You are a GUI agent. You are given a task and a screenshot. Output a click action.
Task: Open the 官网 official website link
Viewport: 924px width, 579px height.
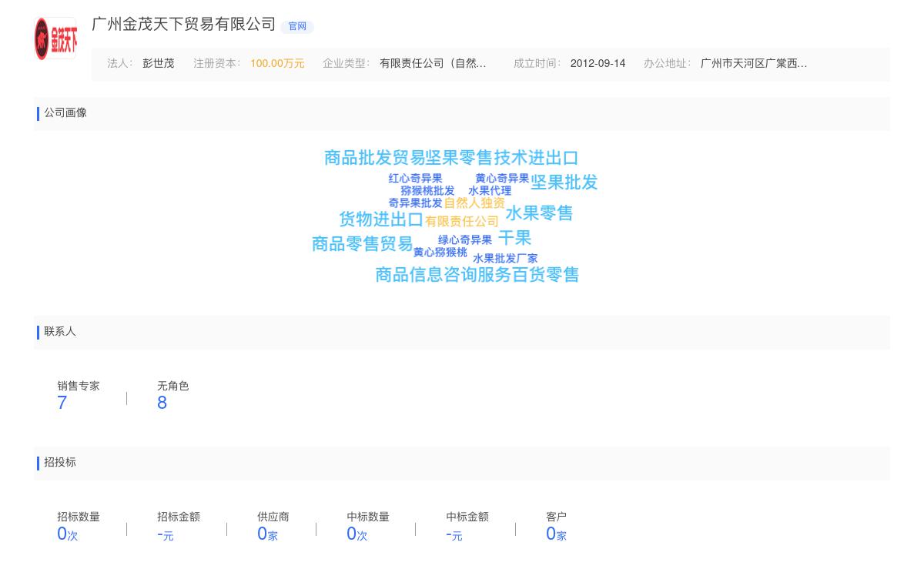click(x=297, y=26)
